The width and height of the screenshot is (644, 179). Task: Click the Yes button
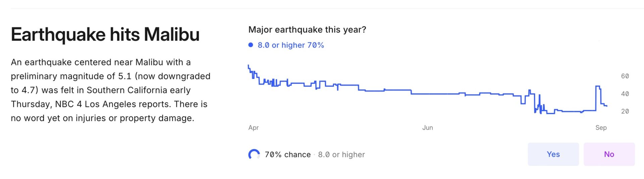pyautogui.click(x=553, y=154)
